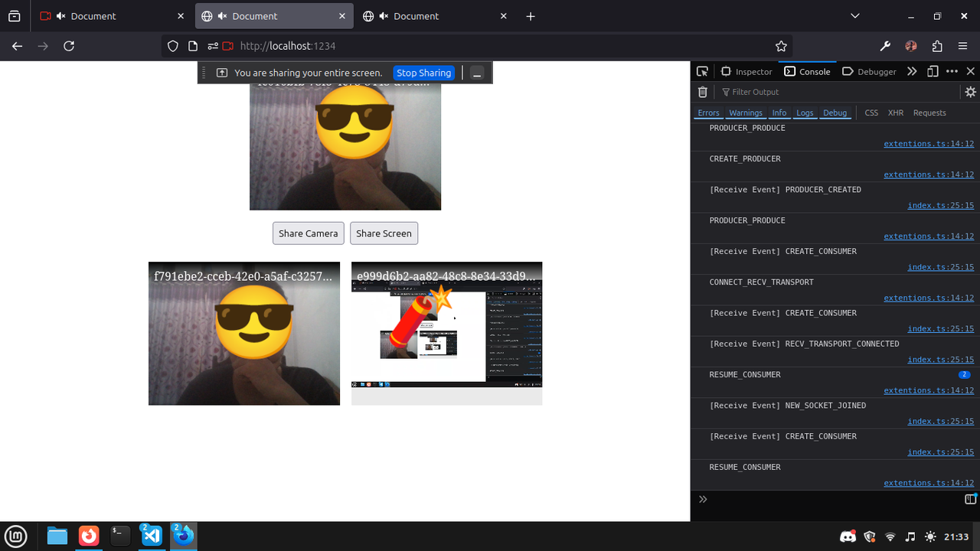The height and width of the screenshot is (551, 980).
Task: Open extentions.ts link under CREATE_PRODUCER
Action: (929, 174)
